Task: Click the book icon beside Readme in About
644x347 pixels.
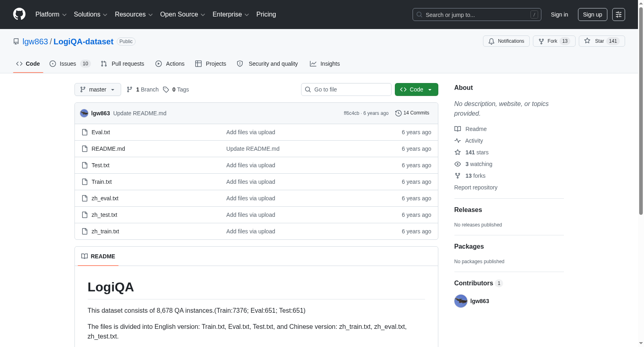Action: [x=458, y=129]
